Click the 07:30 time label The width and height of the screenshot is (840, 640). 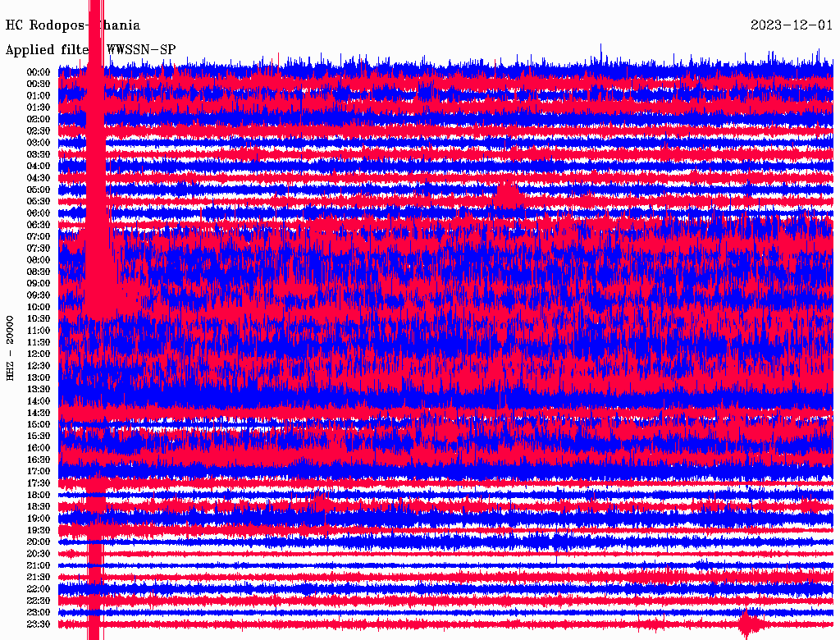click(x=39, y=248)
